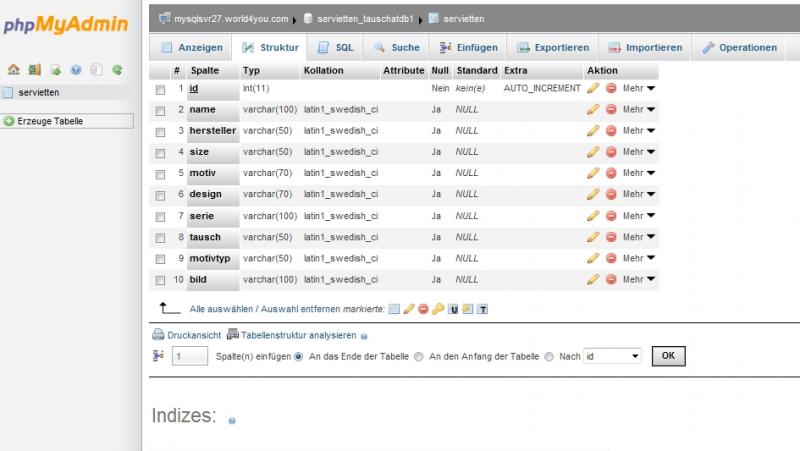The width and height of the screenshot is (800, 451).
Task: Expand the Mehr menu for the id row
Action: (x=638, y=89)
